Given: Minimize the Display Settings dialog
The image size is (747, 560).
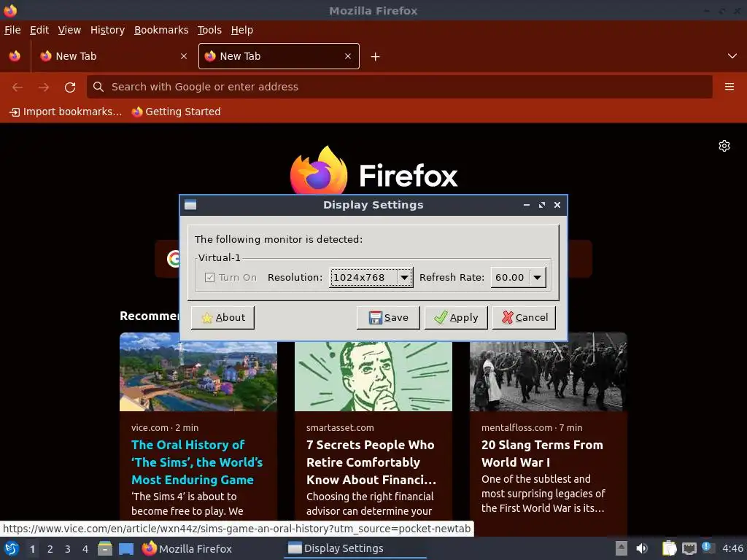Looking at the screenshot, I should 527,205.
